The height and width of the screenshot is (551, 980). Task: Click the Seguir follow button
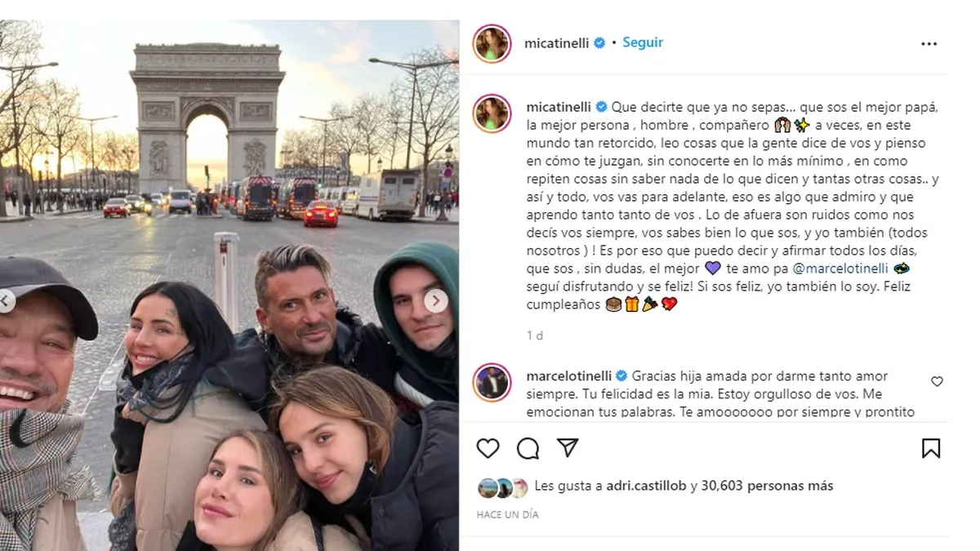[643, 42]
